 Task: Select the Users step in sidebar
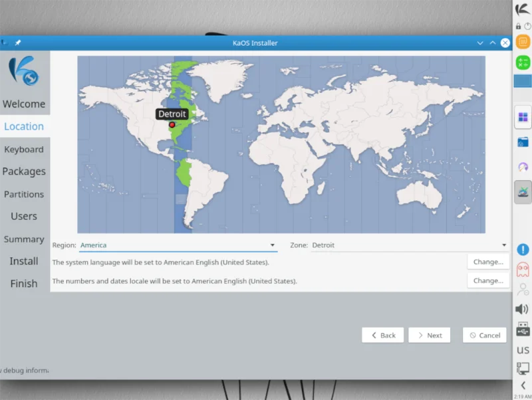pos(24,216)
